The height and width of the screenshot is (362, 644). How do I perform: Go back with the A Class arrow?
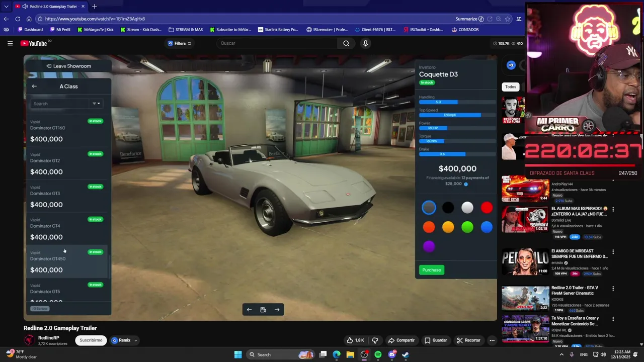point(34,86)
